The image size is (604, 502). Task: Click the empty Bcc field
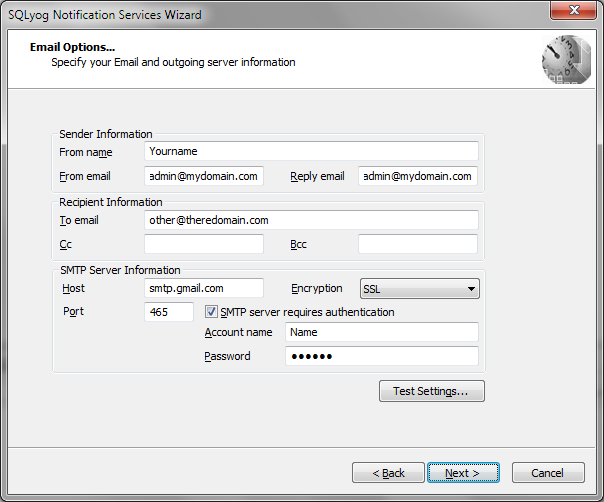click(418, 244)
